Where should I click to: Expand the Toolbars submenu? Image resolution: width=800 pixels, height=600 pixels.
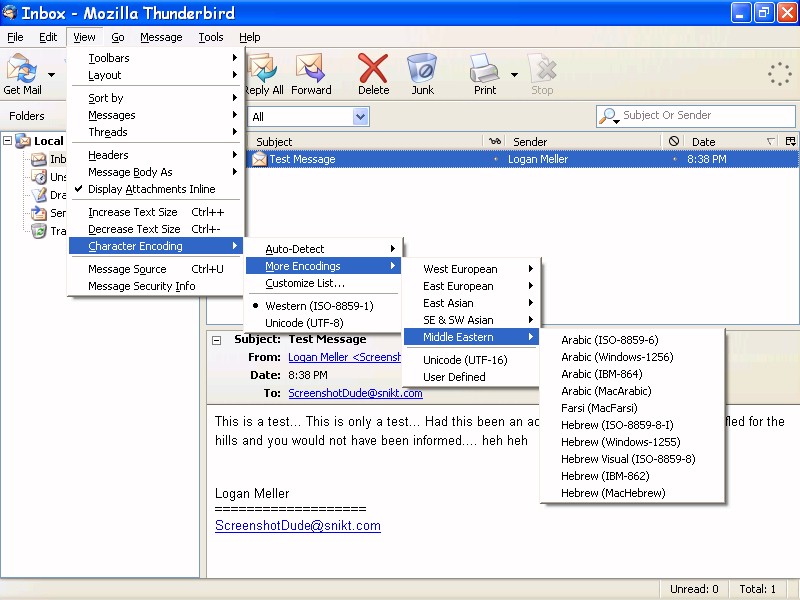pyautogui.click(x=156, y=58)
